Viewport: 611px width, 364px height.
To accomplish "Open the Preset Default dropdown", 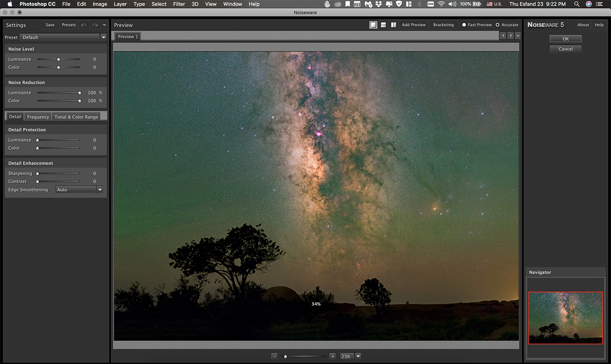I will pyautogui.click(x=63, y=37).
